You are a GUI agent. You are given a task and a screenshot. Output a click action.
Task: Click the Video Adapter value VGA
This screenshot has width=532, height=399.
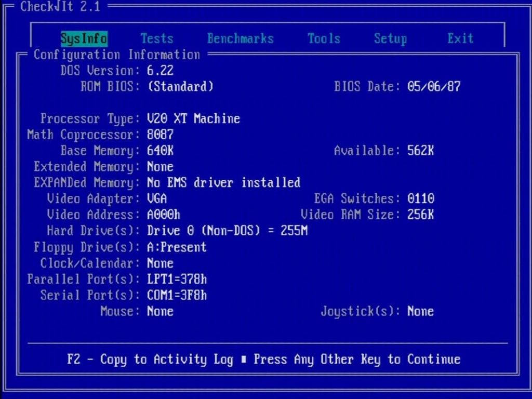(x=157, y=199)
